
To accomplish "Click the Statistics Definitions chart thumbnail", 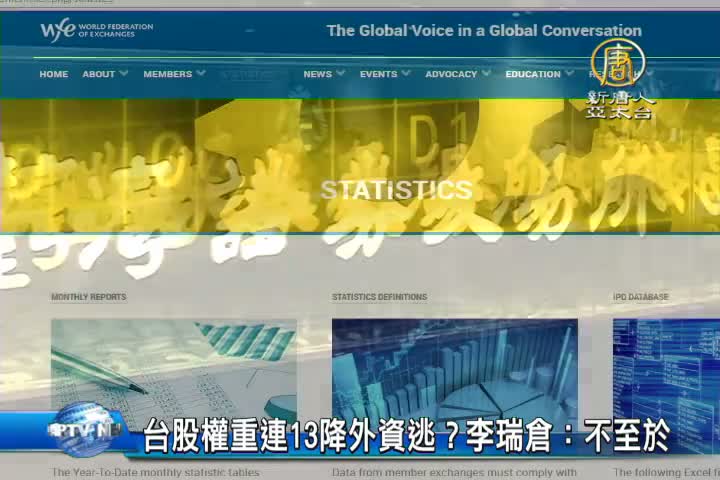I will 454,365.
